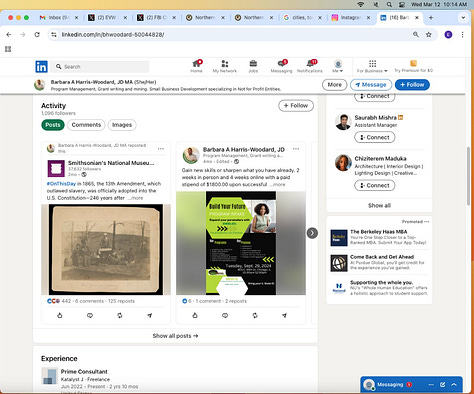Viewport: 474px width, 394px height.
Task: Connect with Saurabh Mishra
Action: click(375, 137)
